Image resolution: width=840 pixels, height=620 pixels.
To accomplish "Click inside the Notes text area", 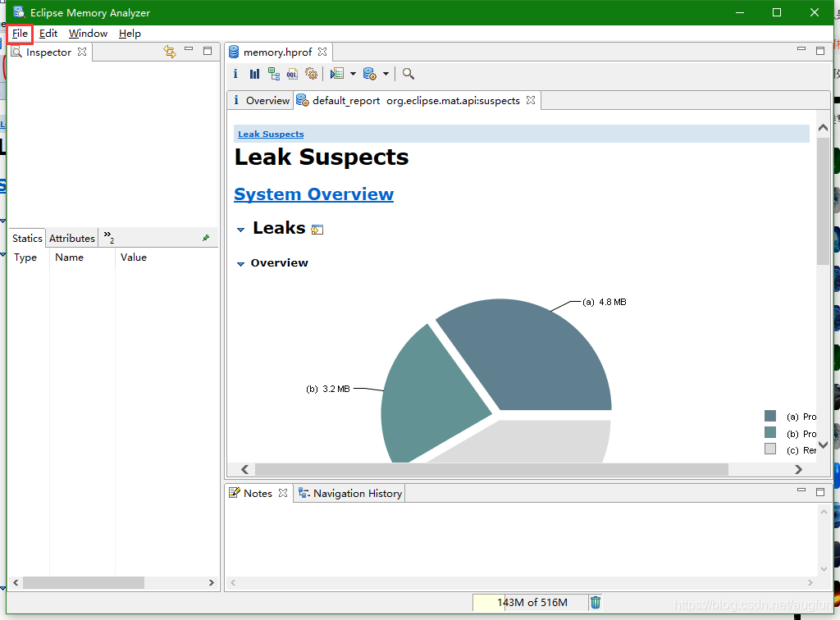I will [x=521, y=539].
